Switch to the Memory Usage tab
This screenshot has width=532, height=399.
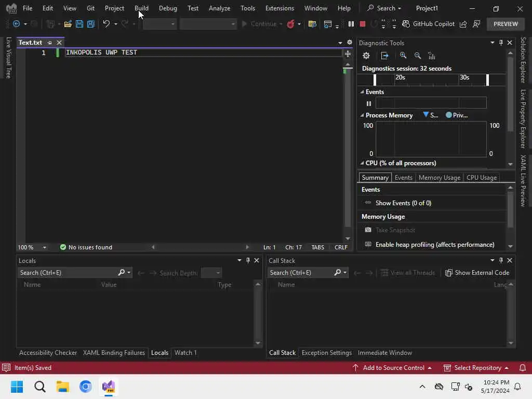440,178
